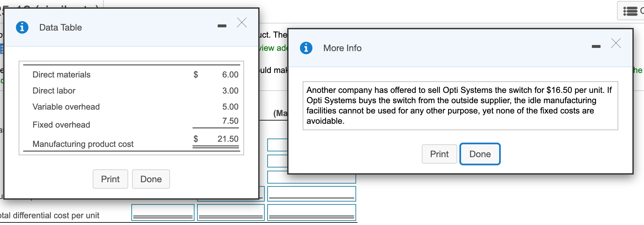The width and height of the screenshot is (644, 225).
Task: Minimize the More Info dialog
Action: pos(596,47)
